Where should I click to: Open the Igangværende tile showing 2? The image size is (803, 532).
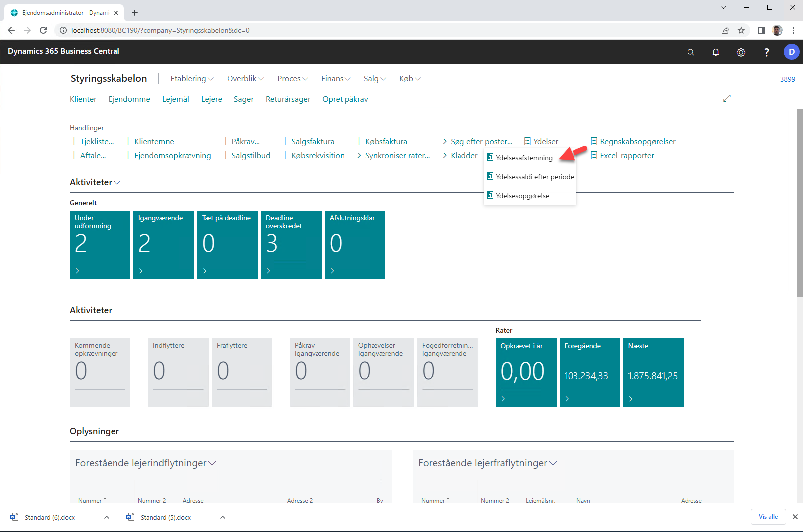point(164,245)
